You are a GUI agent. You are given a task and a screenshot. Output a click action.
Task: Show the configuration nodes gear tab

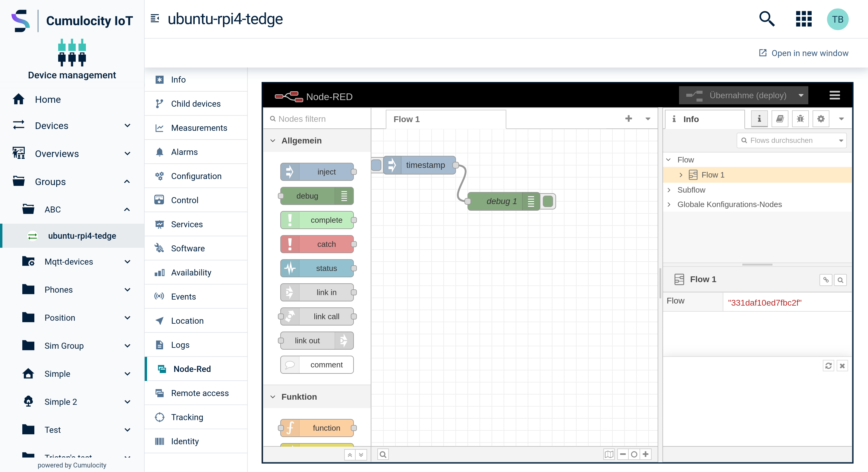821,119
